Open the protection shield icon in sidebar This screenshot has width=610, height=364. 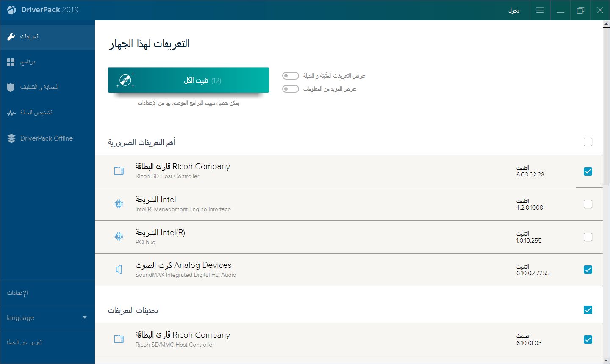pos(11,88)
